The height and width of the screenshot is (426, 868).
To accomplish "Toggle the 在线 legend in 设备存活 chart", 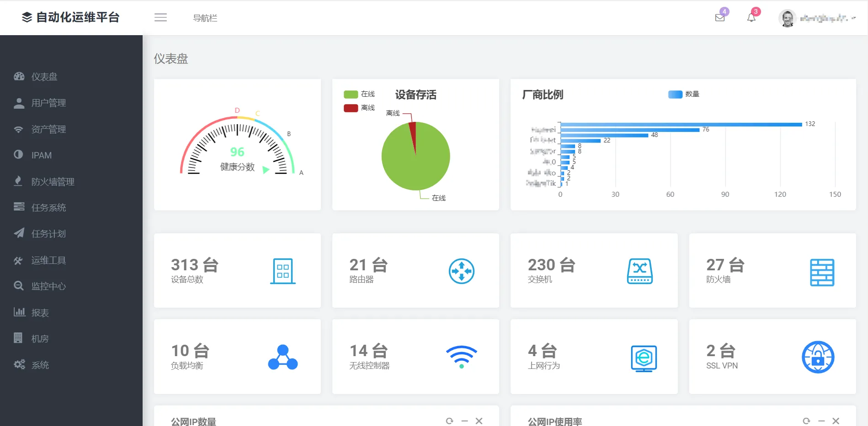I will (x=359, y=94).
